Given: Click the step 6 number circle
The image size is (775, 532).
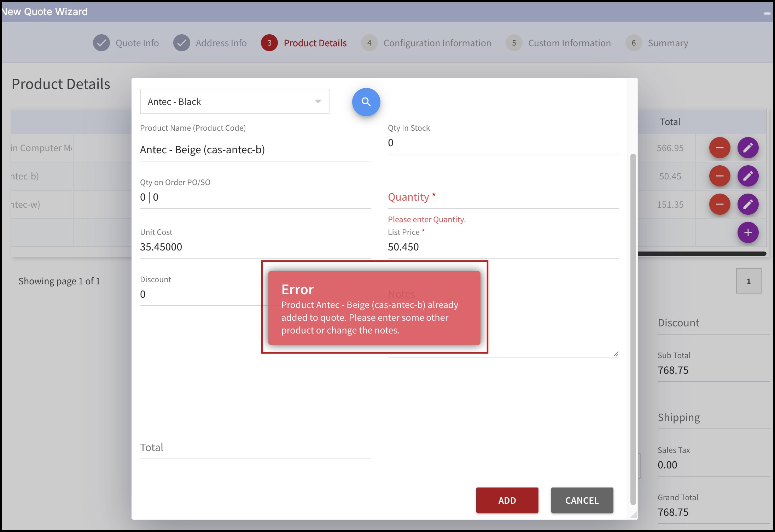Looking at the screenshot, I should 634,43.
